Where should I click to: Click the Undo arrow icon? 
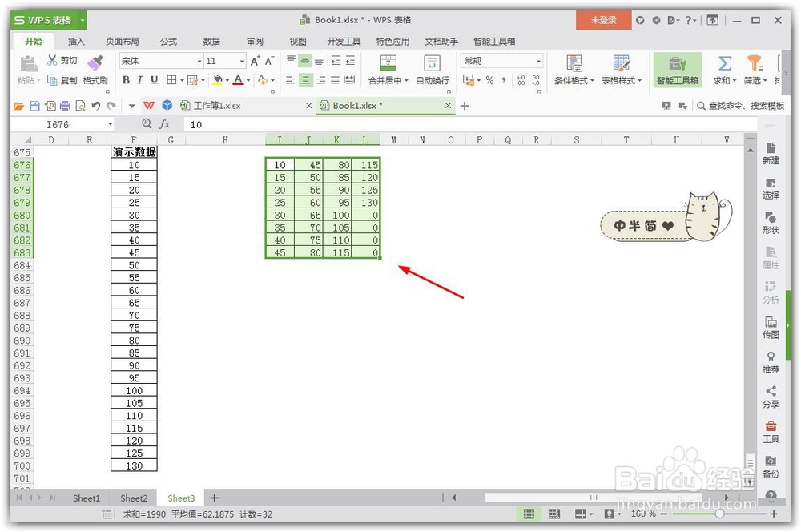(95, 106)
